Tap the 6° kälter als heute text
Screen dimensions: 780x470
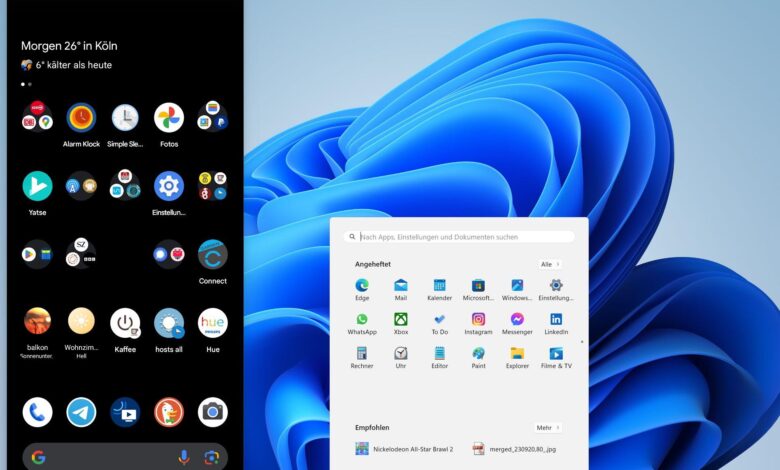[x=74, y=65]
